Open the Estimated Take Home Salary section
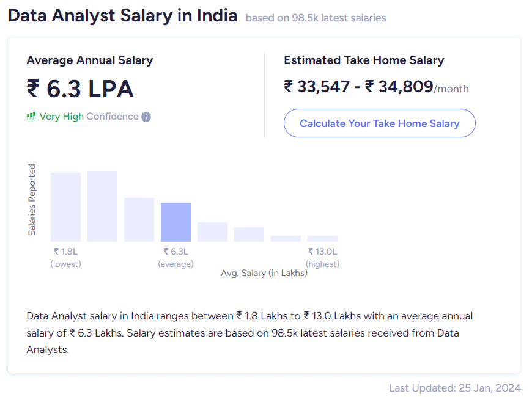532x397 pixels. click(x=364, y=60)
